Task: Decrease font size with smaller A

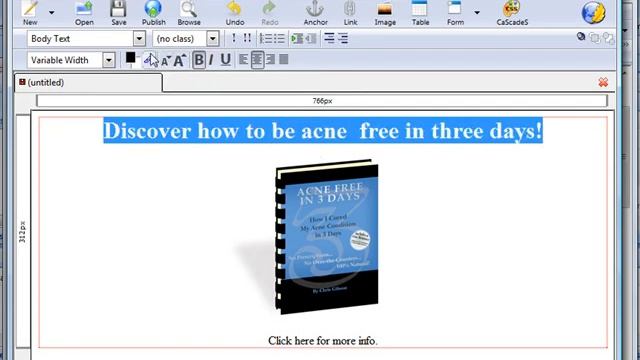Action: click(x=165, y=61)
